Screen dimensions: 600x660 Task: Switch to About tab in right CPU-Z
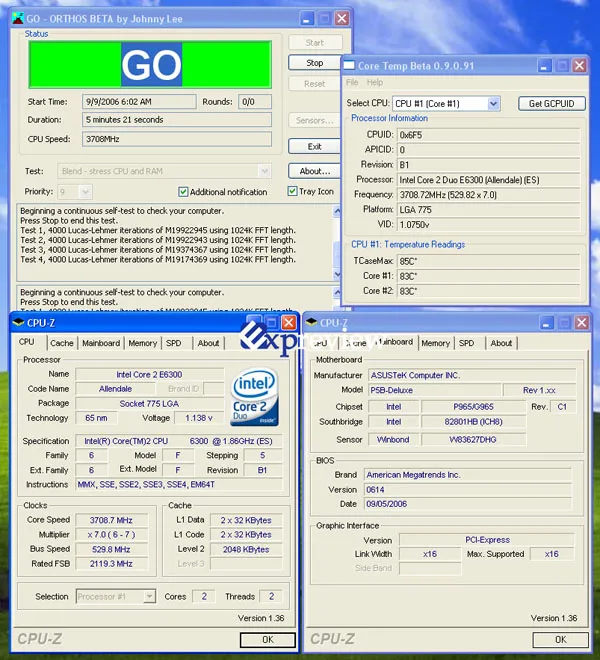[x=501, y=343]
